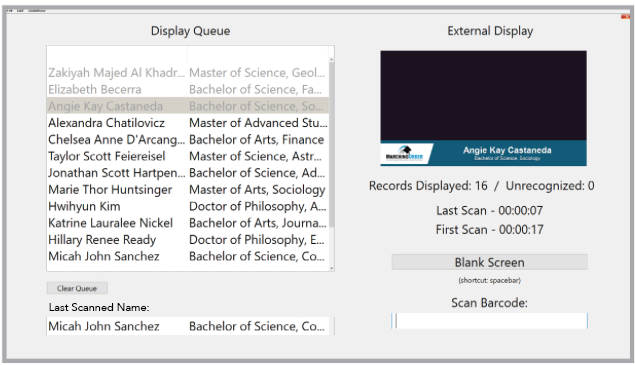Click 'Master of Science, Astr...' degree cell
This screenshot has height=365, width=635.
coord(256,156)
